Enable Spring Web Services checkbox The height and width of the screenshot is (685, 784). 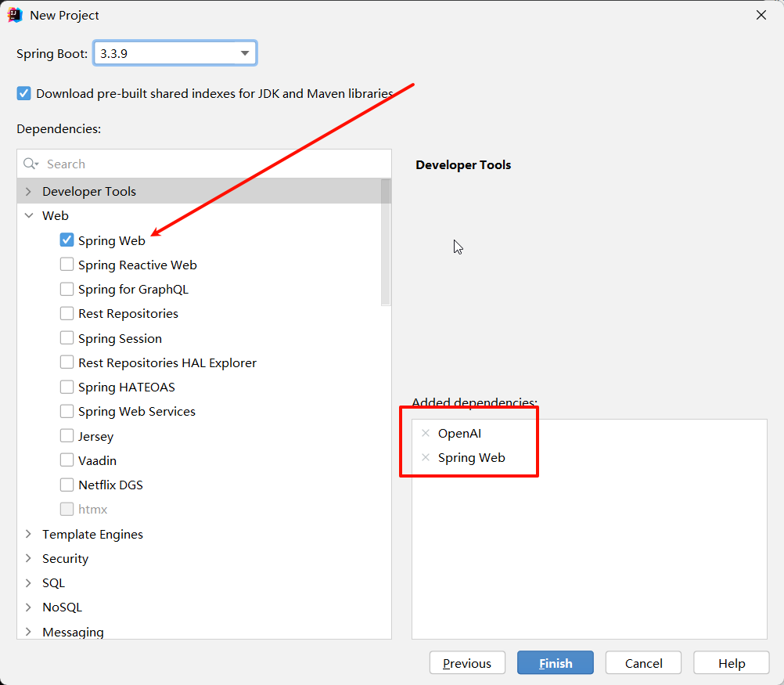(67, 411)
